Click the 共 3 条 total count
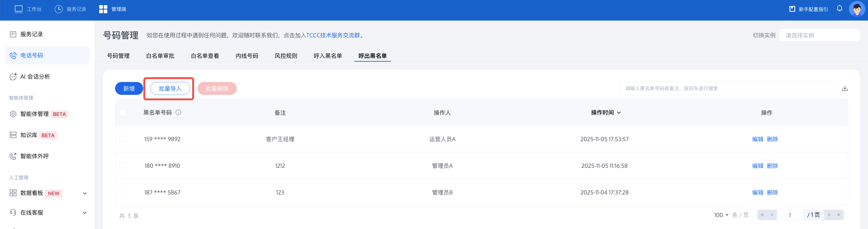The image size is (868, 229). coord(129,216)
